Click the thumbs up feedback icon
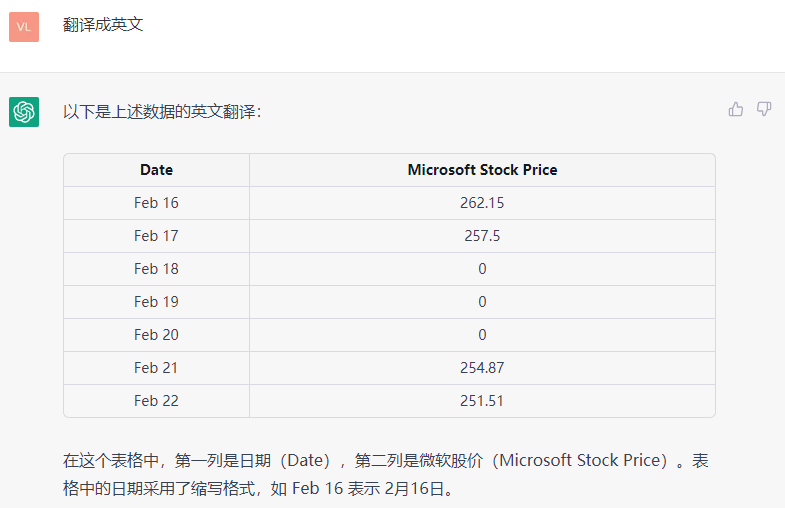Viewport: 785px width, 508px height. point(736,109)
